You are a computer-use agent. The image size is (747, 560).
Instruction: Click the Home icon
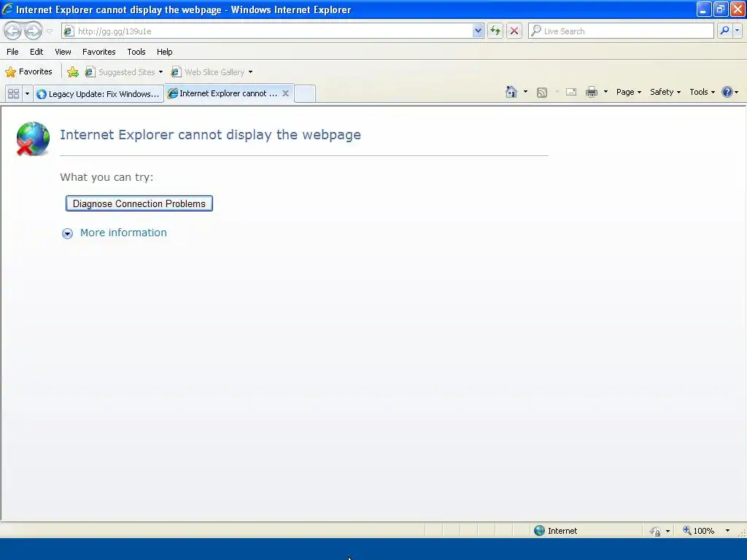tap(511, 92)
